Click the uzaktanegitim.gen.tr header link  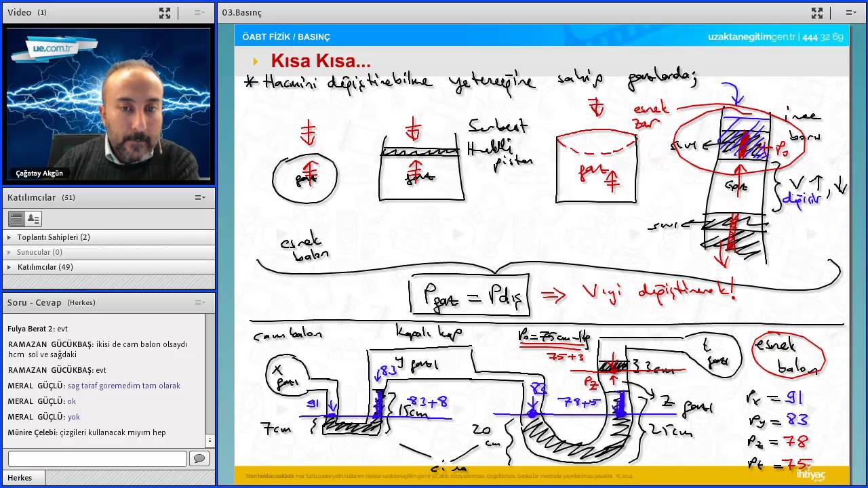tap(751, 37)
